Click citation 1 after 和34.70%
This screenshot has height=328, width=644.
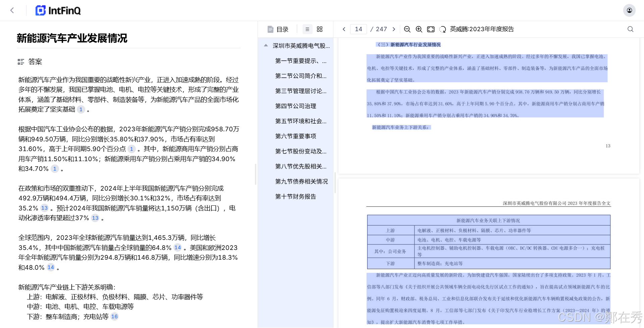coord(55,169)
